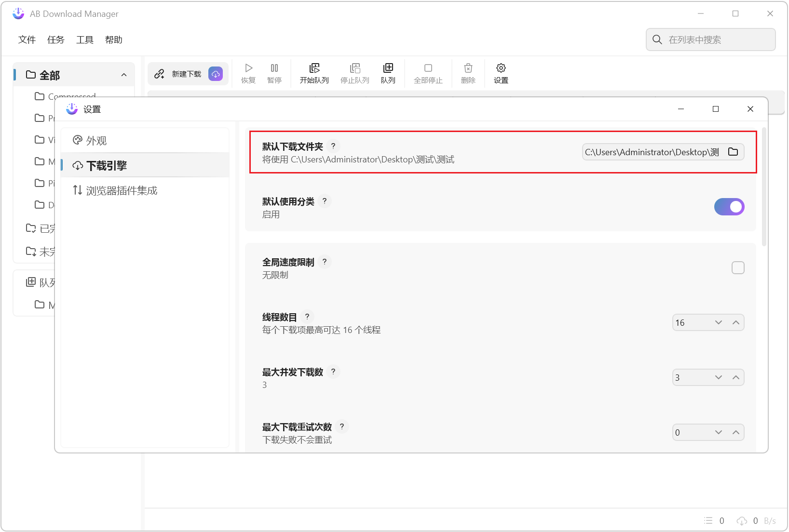The height and width of the screenshot is (532, 789).
Task: Click the 最大并发下载数 field showing 3
Action: (x=708, y=377)
